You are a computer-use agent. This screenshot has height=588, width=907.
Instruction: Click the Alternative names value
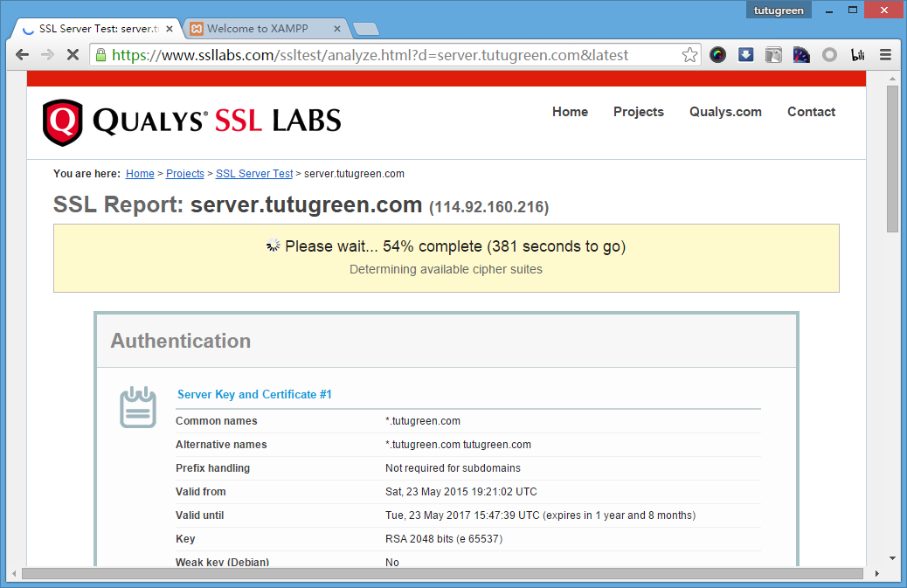point(458,445)
